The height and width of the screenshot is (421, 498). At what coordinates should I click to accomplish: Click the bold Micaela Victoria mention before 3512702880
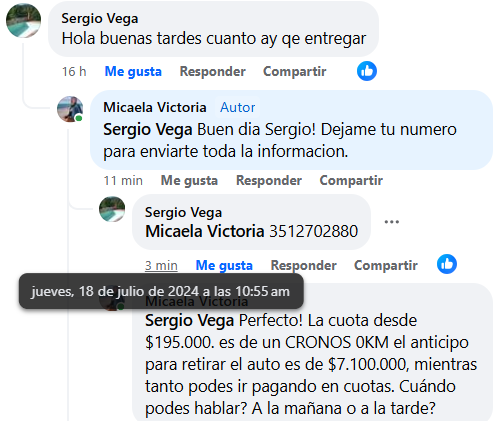[205, 231]
